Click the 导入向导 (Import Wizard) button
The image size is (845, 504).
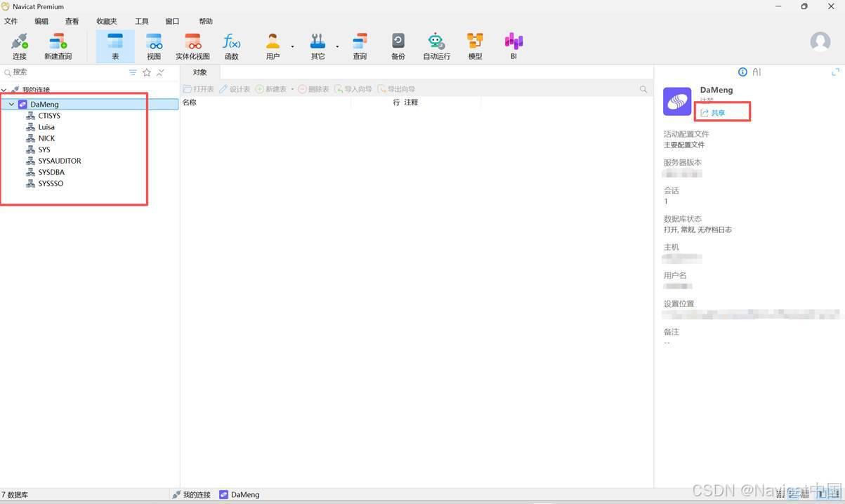[x=353, y=89]
